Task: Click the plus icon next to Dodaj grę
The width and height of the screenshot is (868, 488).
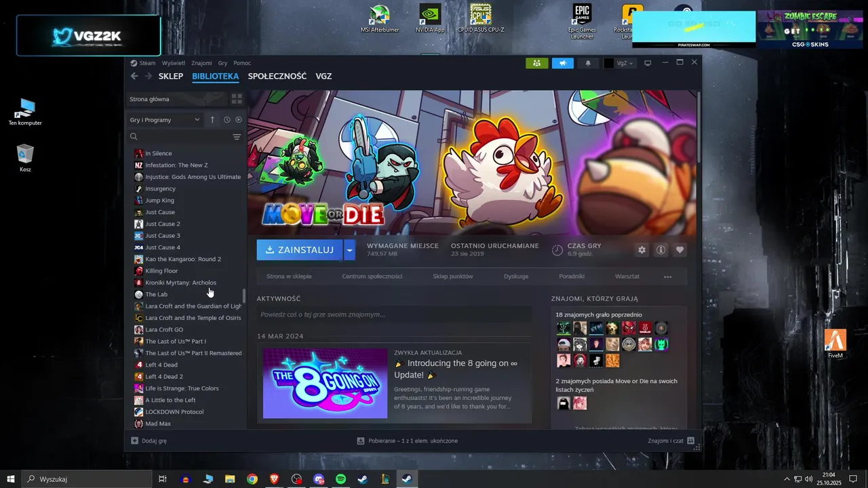Action: pos(134,441)
